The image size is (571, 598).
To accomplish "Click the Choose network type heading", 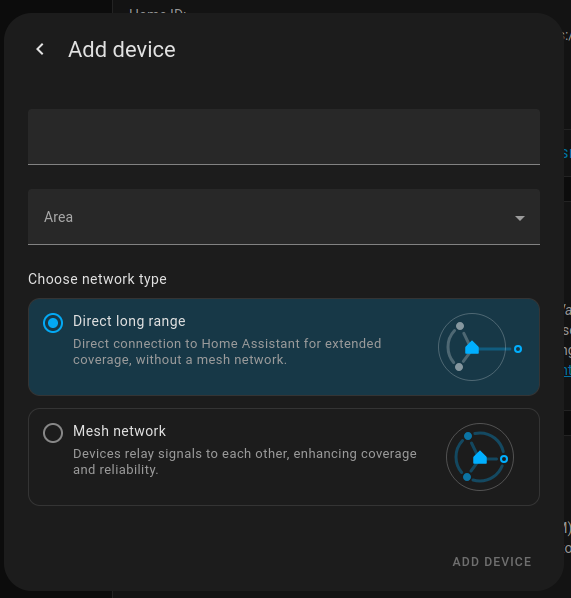I will [97, 279].
